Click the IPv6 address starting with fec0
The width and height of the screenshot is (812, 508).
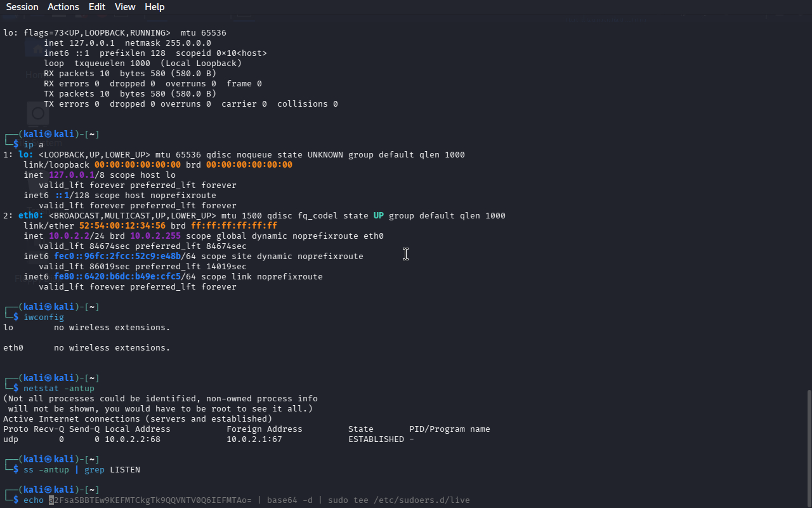coord(117,257)
